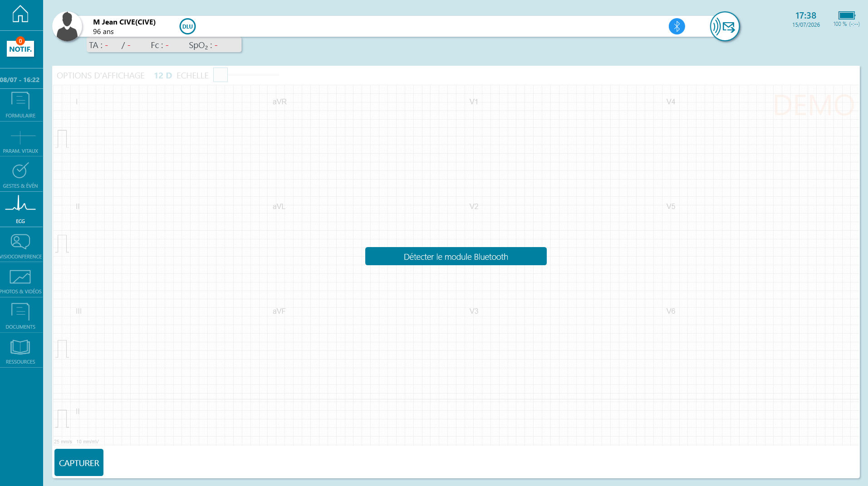Click the aVL lead label
Image resolution: width=868 pixels, height=486 pixels.
[x=279, y=206]
